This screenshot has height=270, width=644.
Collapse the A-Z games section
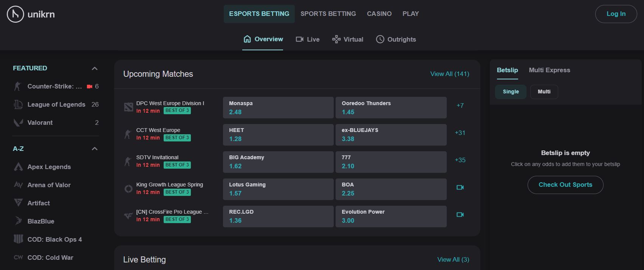[x=95, y=149]
